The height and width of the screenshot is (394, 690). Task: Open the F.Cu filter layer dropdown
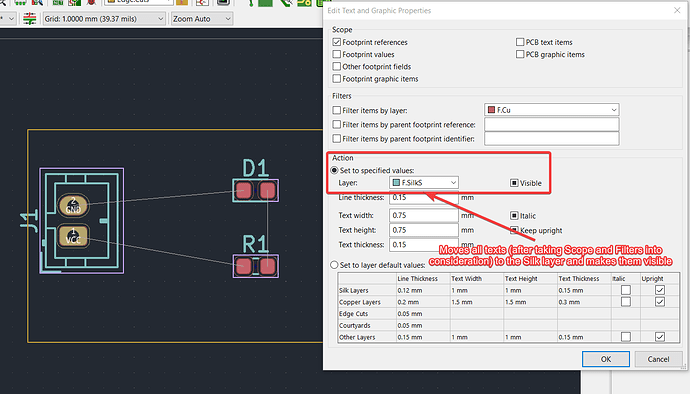click(551, 110)
